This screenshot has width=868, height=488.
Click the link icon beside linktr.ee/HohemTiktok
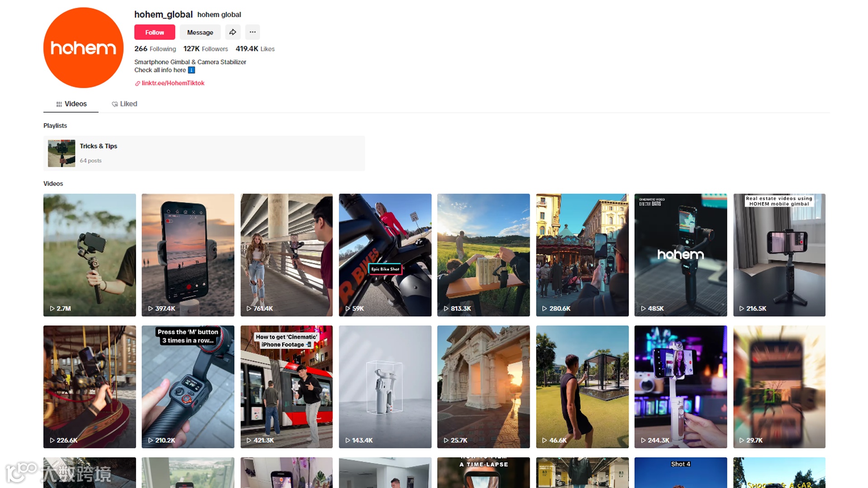[137, 83]
